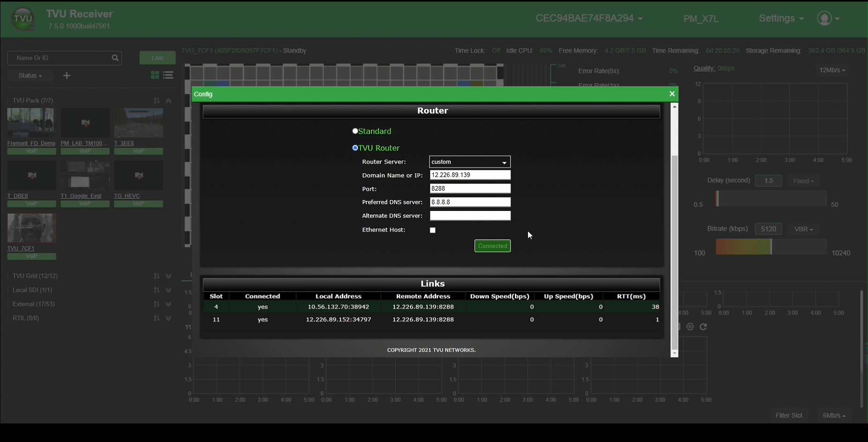Click the Port input field
This screenshot has height=442, width=868.
click(470, 188)
